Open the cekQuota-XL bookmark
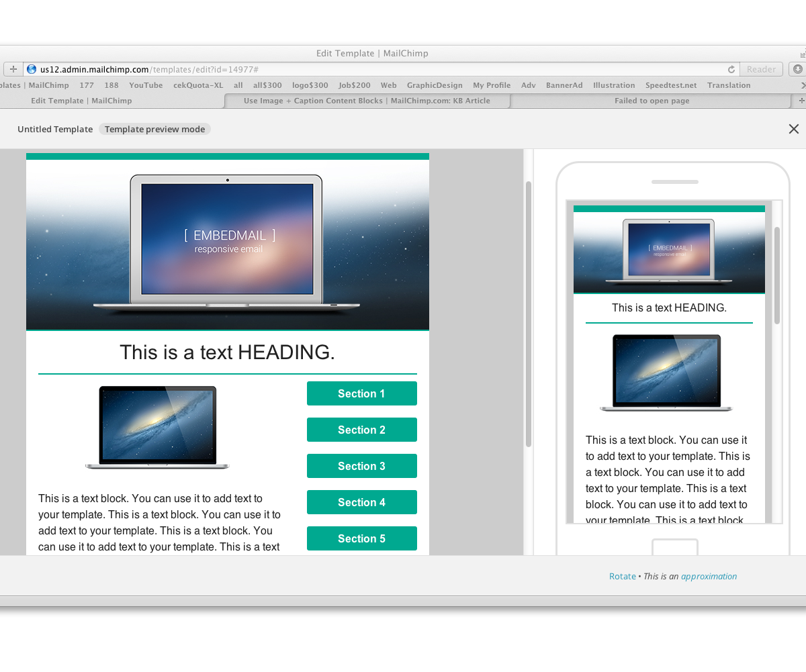The width and height of the screenshot is (806, 672). pos(198,85)
